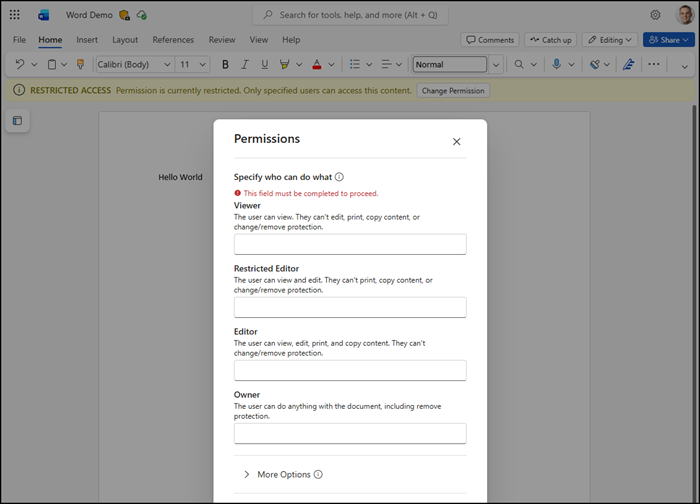700x504 pixels.
Task: Click info icon beside More Options
Action: pos(318,474)
